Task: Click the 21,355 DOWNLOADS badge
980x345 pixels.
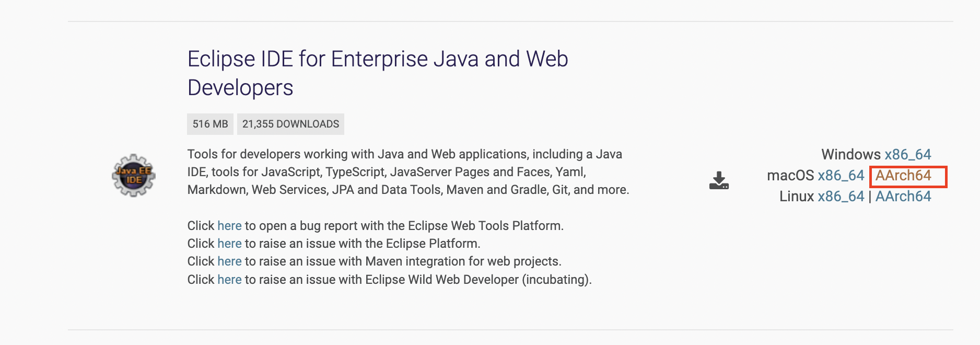Action: tap(290, 124)
